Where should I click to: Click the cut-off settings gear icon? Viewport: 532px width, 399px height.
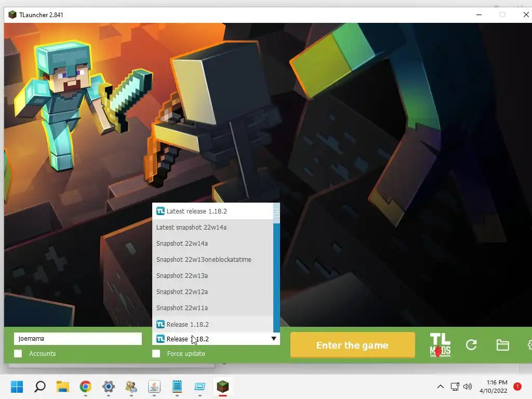pos(529,345)
